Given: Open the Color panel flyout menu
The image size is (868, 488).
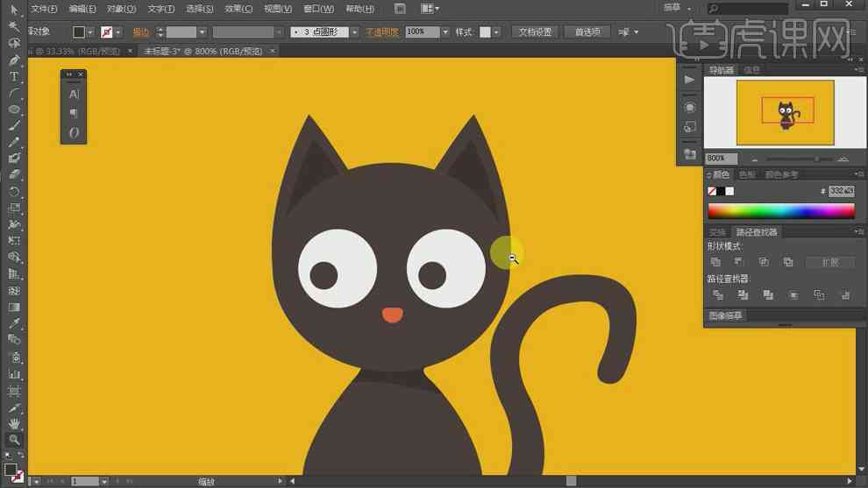Looking at the screenshot, I should 858,174.
